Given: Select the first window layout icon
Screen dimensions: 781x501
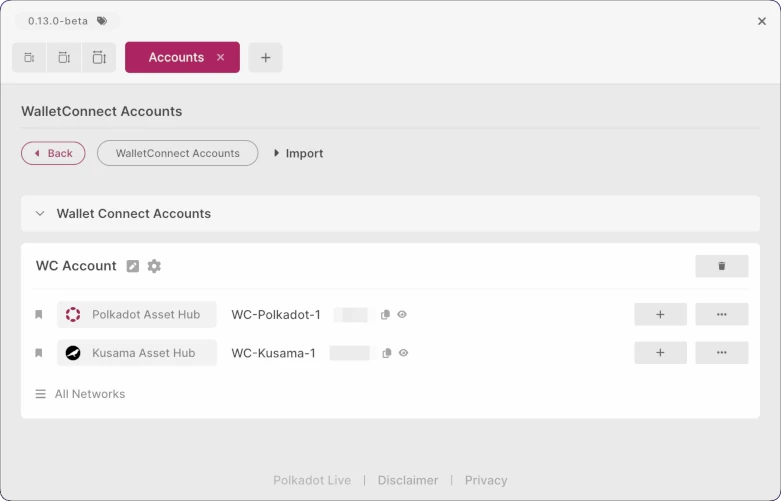Looking at the screenshot, I should tap(29, 58).
